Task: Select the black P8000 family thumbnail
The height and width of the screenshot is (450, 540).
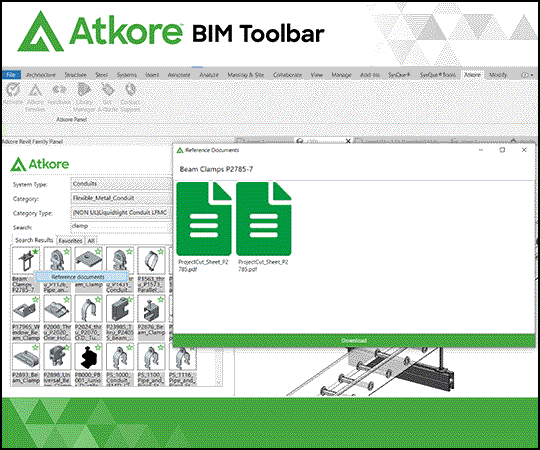Action: click(89, 357)
